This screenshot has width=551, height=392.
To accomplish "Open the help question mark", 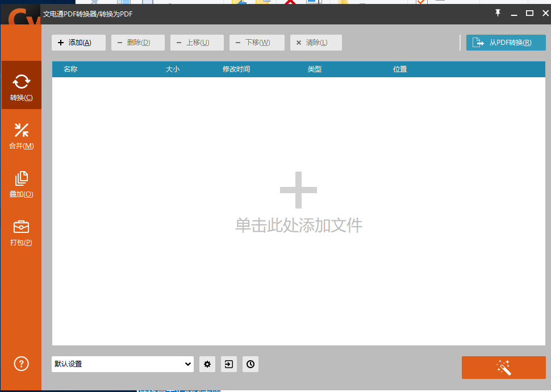I will pyautogui.click(x=21, y=364).
